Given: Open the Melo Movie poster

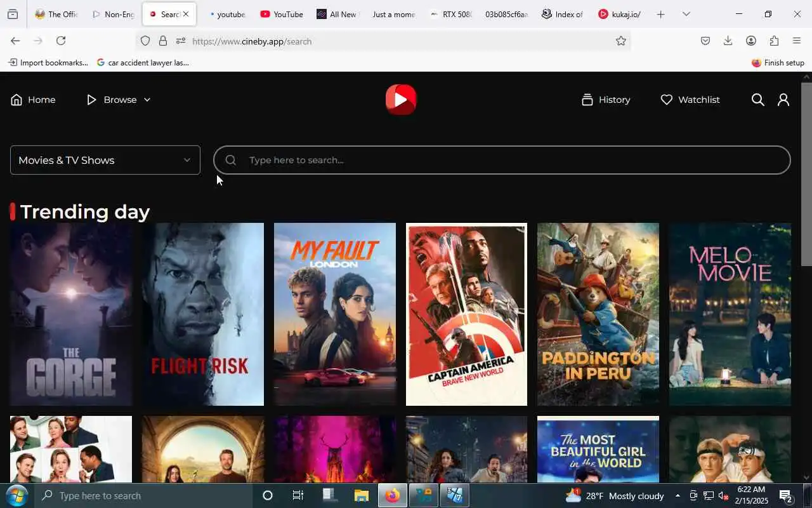Looking at the screenshot, I should [x=730, y=314].
